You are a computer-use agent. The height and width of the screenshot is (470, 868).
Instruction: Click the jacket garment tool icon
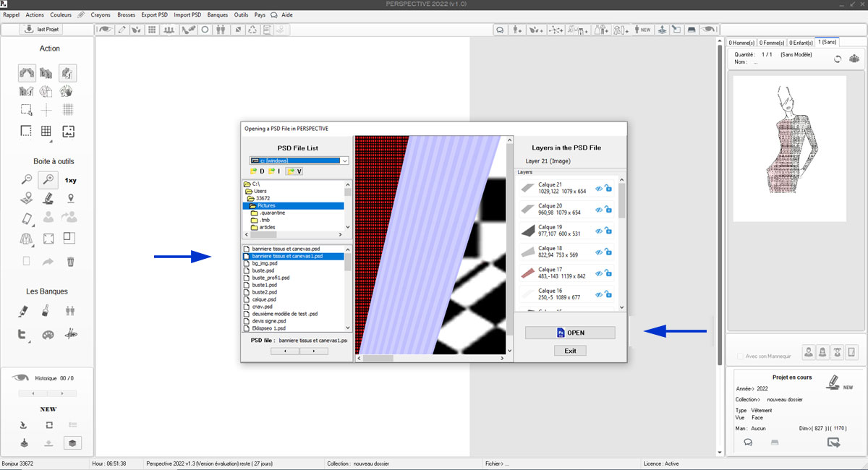coord(26,238)
